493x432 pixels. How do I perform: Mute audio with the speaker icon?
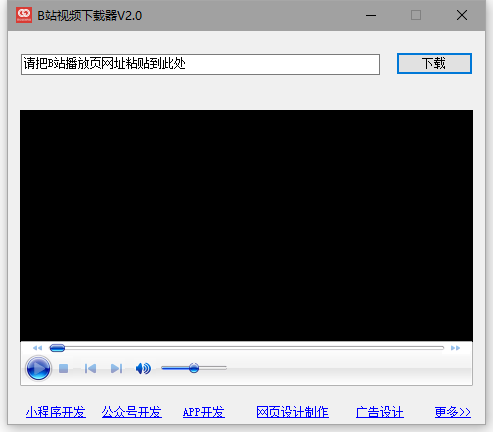[143, 368]
